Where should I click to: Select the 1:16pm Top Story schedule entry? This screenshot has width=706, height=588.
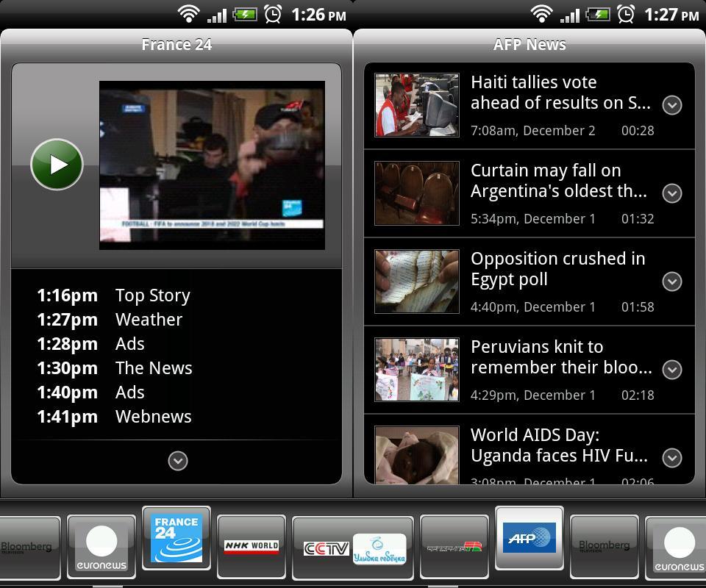(x=113, y=295)
